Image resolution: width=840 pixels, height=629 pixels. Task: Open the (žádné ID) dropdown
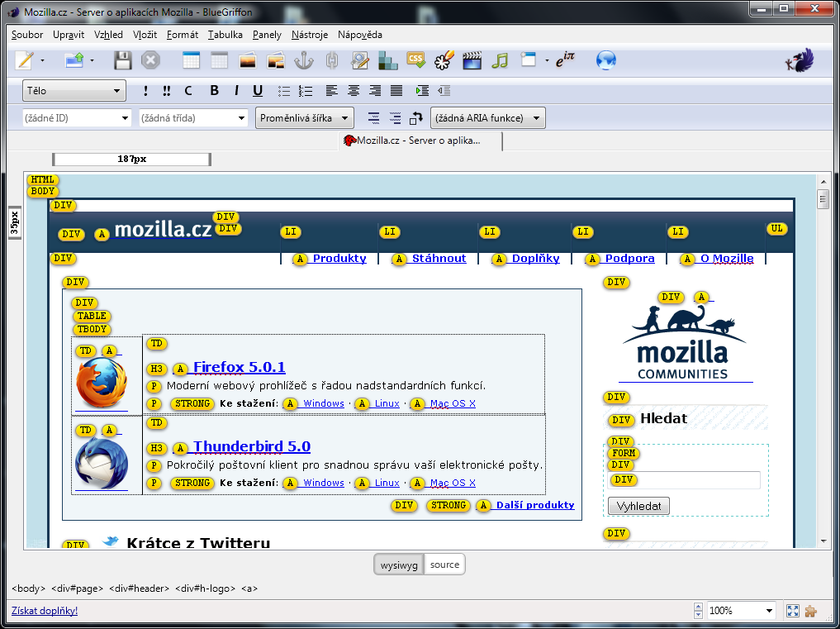77,118
